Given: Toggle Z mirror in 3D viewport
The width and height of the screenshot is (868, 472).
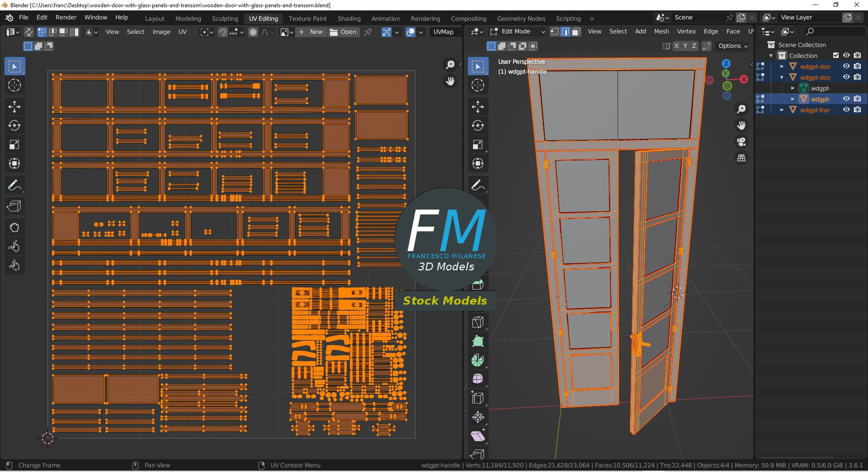Looking at the screenshot, I should (693, 46).
